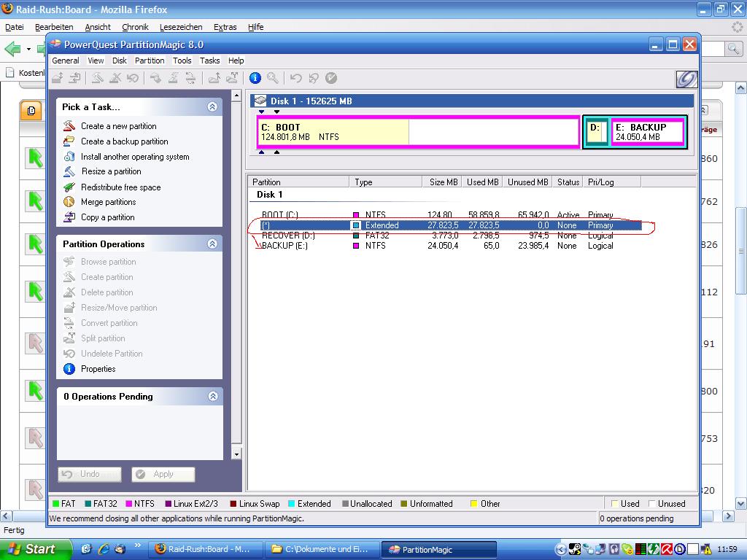Select the E: BACKUP block in disk map

[x=648, y=132]
